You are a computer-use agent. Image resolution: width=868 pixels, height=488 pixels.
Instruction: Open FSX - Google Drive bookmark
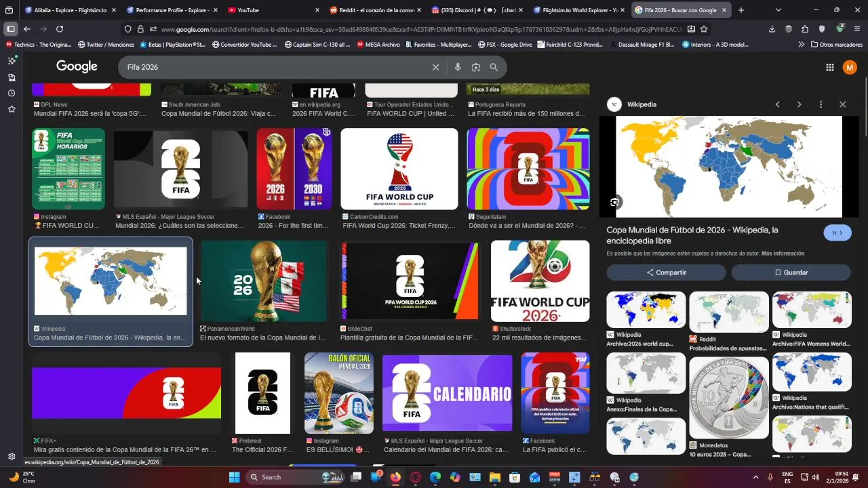pos(505,45)
